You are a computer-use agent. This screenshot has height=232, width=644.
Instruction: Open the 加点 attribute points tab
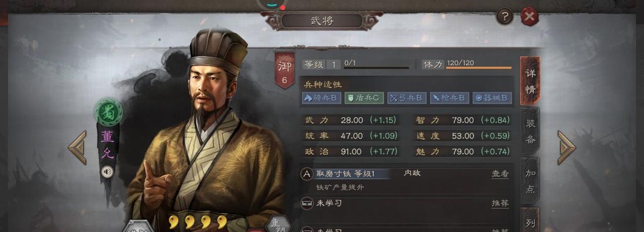point(530,180)
